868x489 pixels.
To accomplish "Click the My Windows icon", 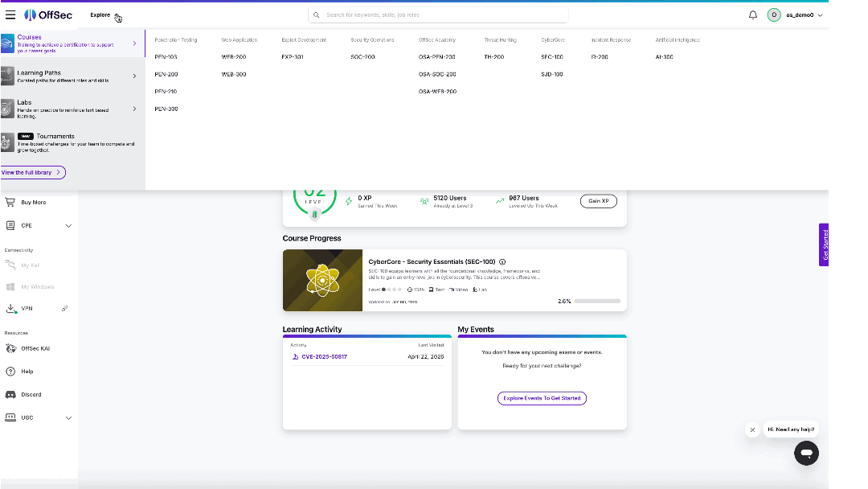I will (10, 287).
